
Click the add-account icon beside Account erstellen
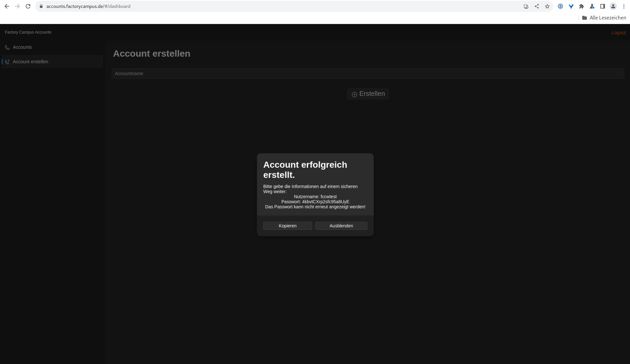tap(7, 62)
